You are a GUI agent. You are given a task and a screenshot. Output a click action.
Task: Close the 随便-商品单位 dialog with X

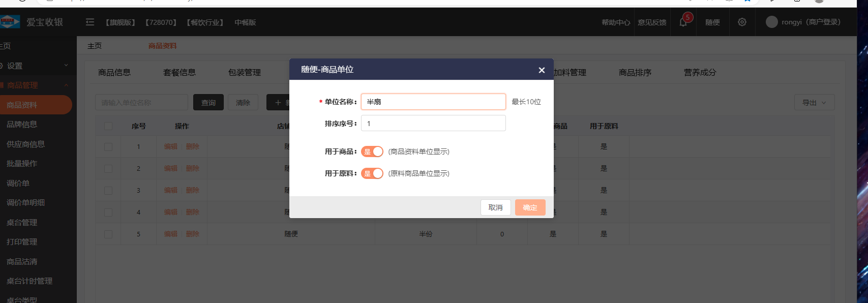[x=542, y=70]
